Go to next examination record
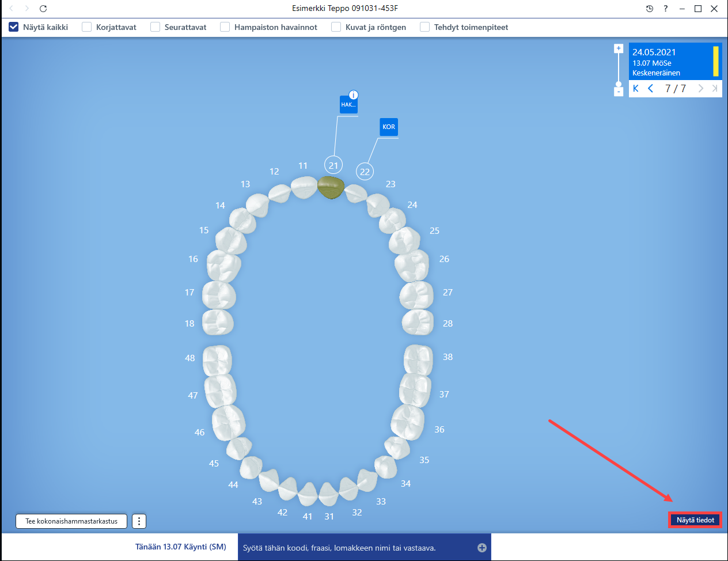 pyautogui.click(x=700, y=88)
